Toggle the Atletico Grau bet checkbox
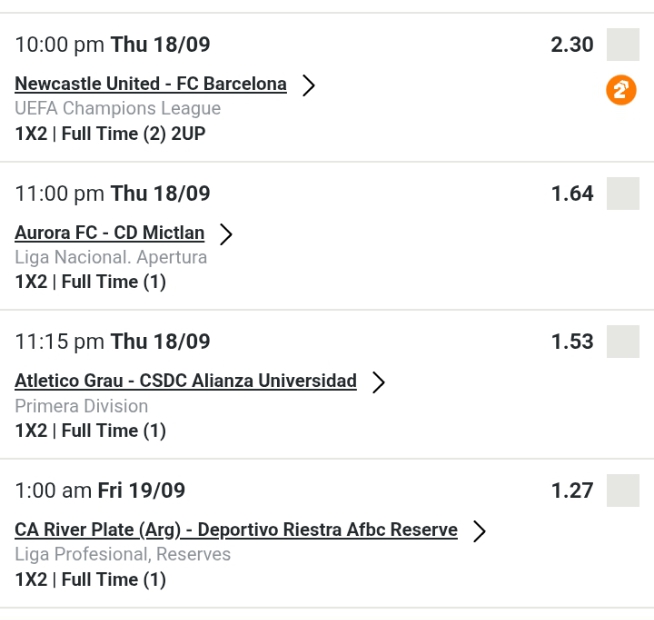The height and width of the screenshot is (620, 654). point(622,341)
